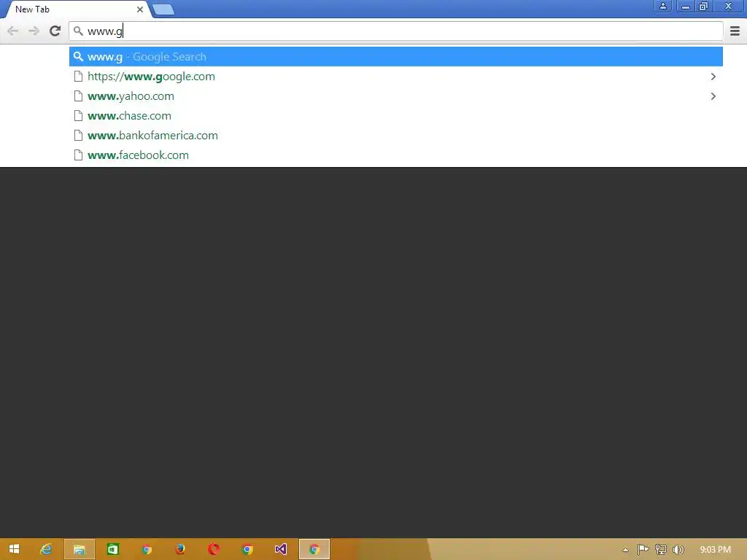This screenshot has height=560, width=747.
Task: Select www.chase.com suggestion
Action: (396, 116)
